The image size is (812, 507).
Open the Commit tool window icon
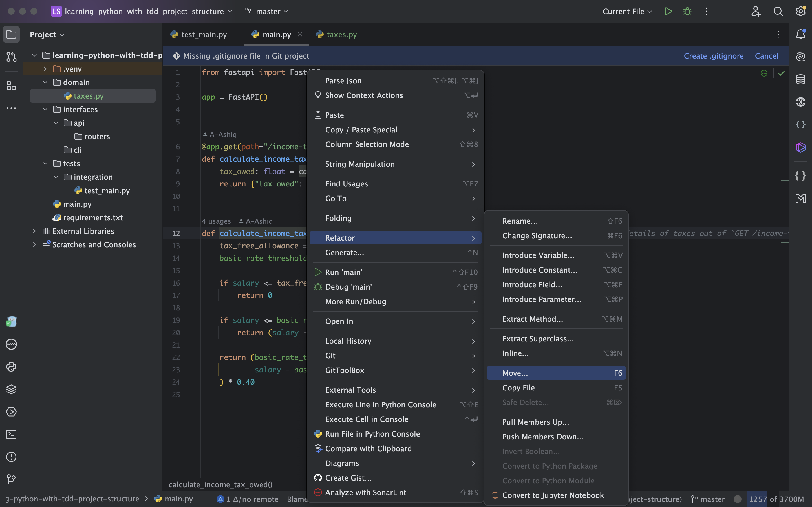[11, 57]
